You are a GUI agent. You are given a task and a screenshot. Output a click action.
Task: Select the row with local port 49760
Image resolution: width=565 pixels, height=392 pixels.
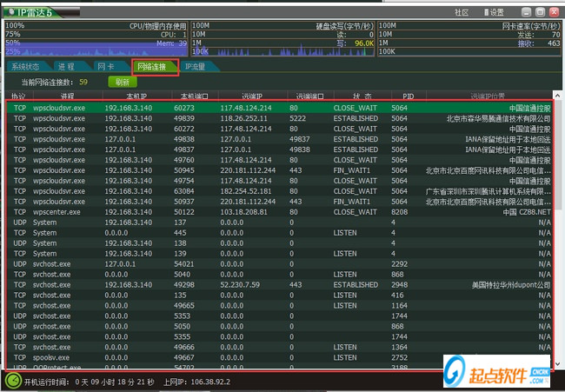pyautogui.click(x=279, y=160)
